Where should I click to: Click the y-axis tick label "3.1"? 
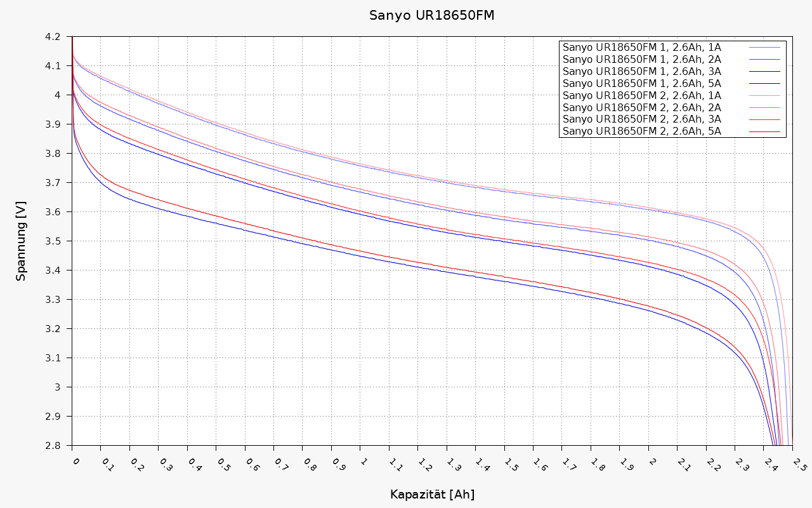coord(52,358)
